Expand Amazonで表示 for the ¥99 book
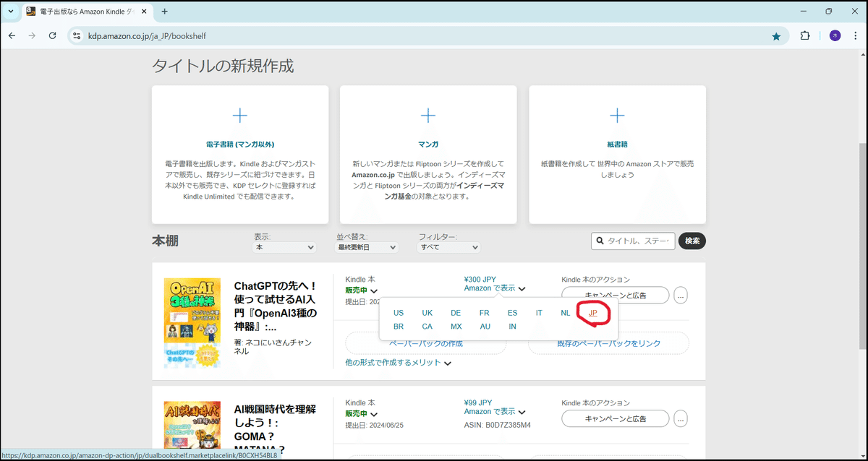 click(495, 411)
